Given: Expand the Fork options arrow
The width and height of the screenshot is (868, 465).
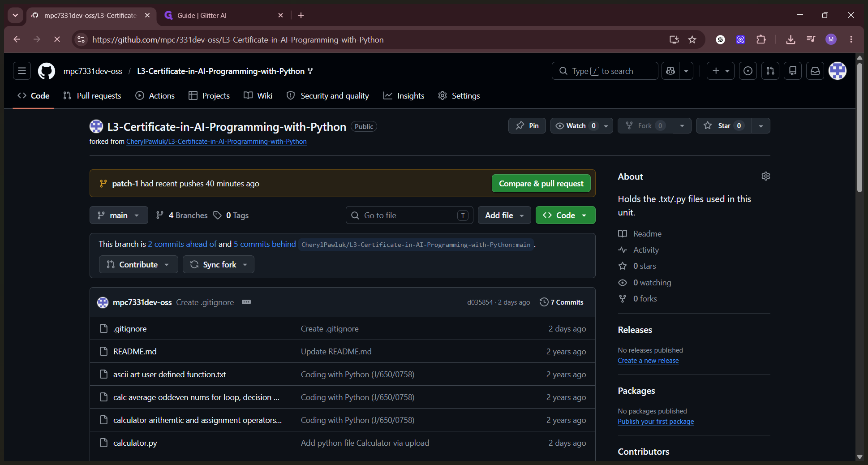Looking at the screenshot, I should pos(682,126).
